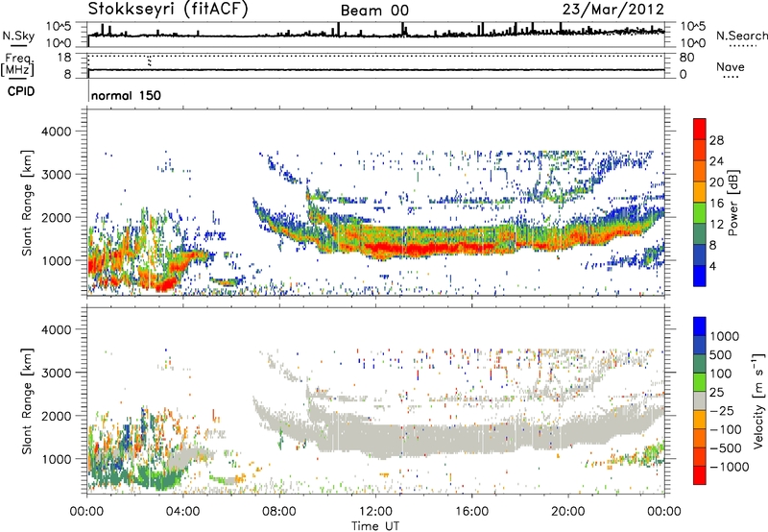Click the date "23/Mar/2012"

click(x=613, y=10)
